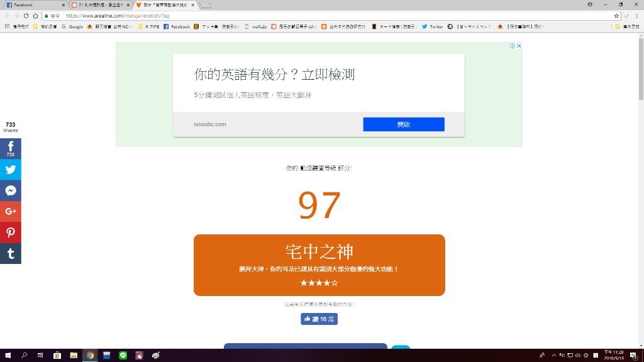The width and height of the screenshot is (644, 362).
Task: Open the other bookmarks folder at the far right
Action: (x=627, y=26)
